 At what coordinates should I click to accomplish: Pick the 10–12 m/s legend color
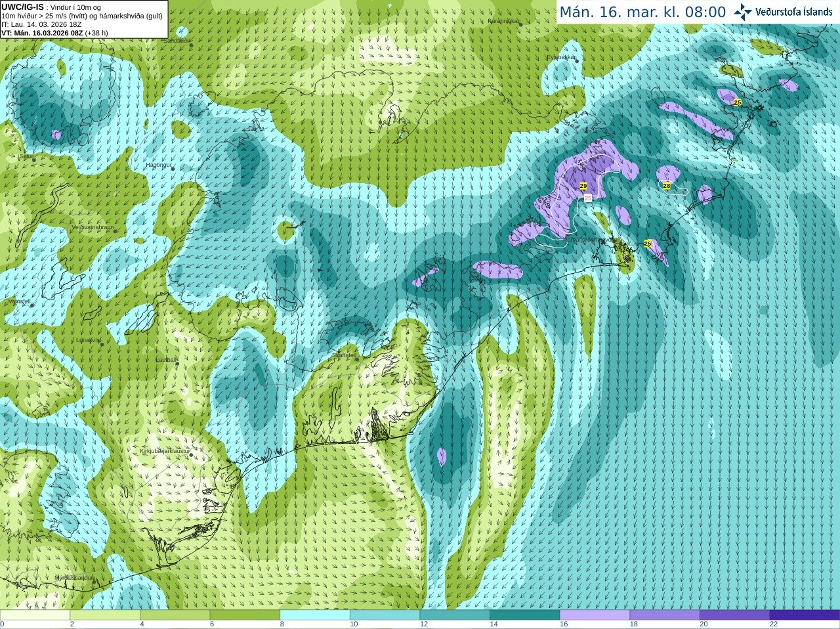pyautogui.click(x=385, y=615)
